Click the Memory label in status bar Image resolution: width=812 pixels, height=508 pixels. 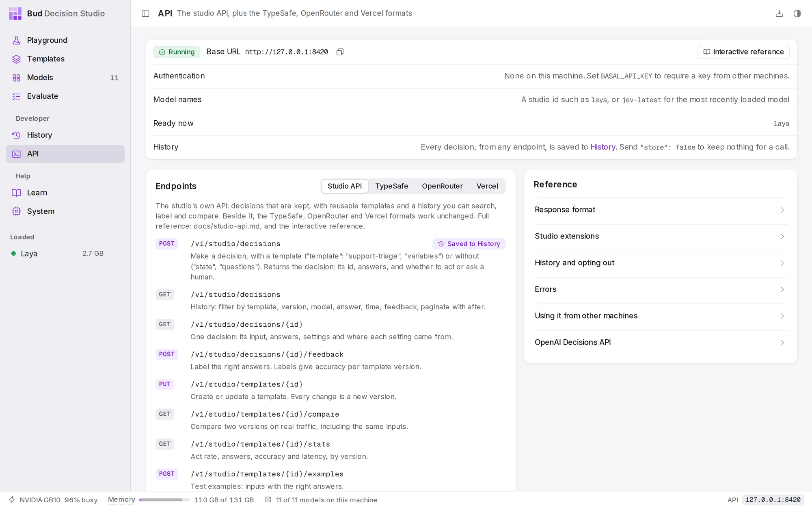(x=121, y=500)
